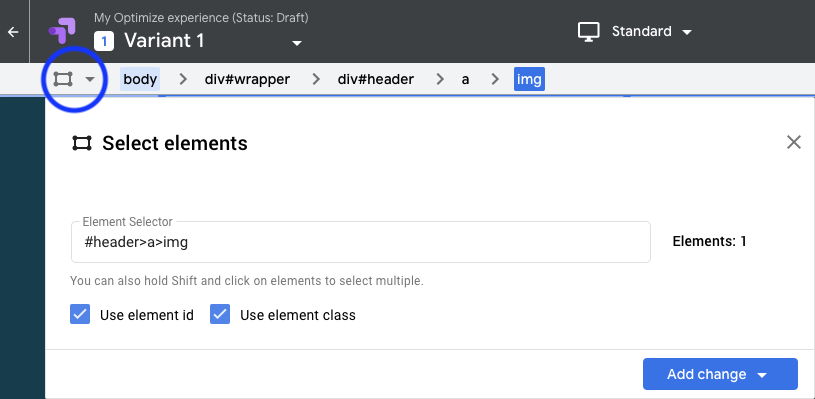This screenshot has width=815, height=399.
Task: Uncheck Use element class checkbox
Action: (220, 314)
